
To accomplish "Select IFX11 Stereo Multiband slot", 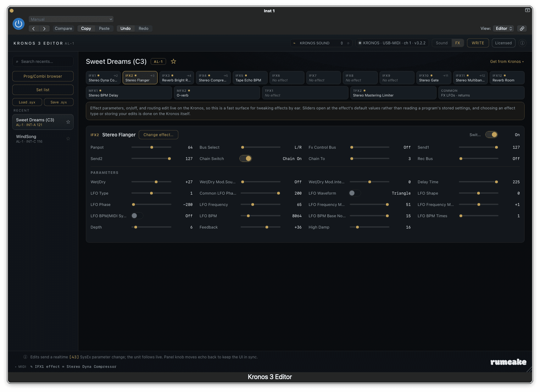I will point(470,78).
